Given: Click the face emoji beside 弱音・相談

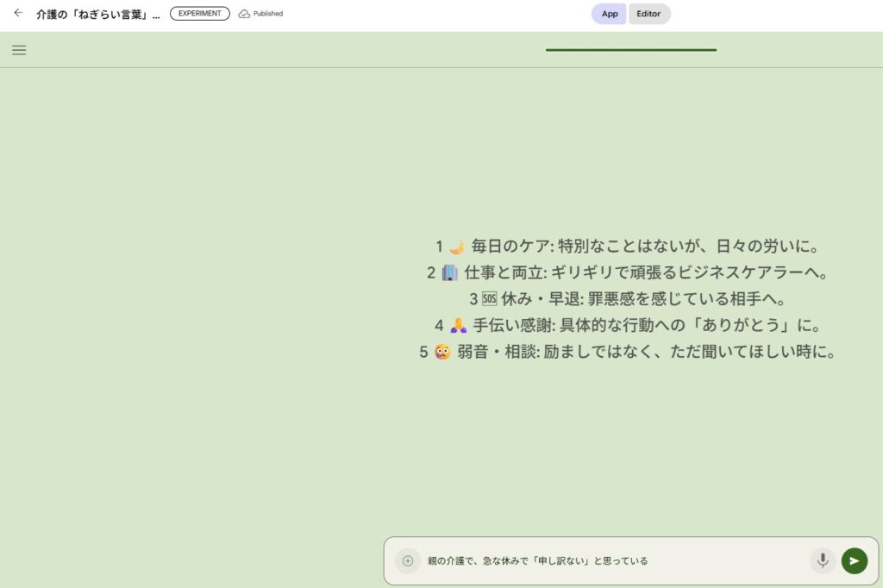Looking at the screenshot, I should [442, 352].
